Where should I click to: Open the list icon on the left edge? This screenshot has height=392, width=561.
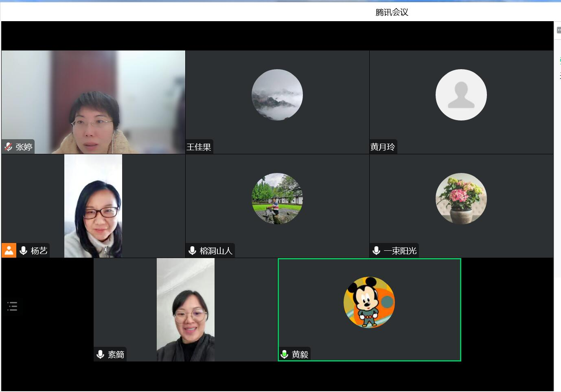12,307
